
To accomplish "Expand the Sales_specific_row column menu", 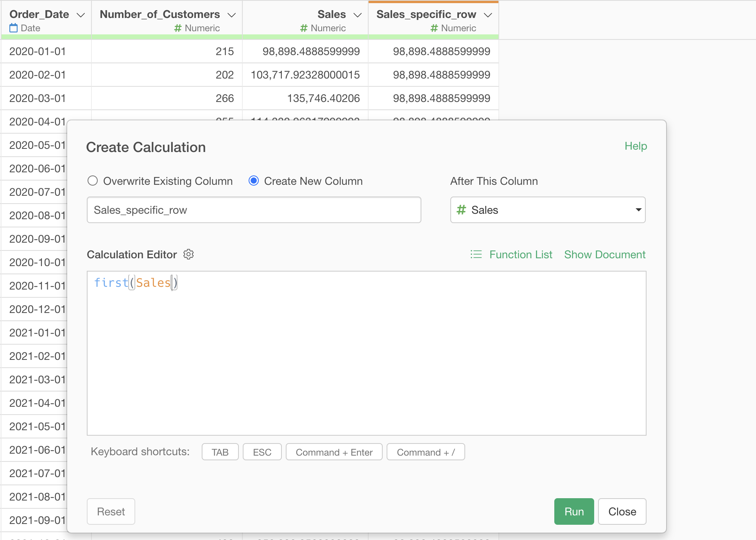I will pyautogui.click(x=487, y=15).
